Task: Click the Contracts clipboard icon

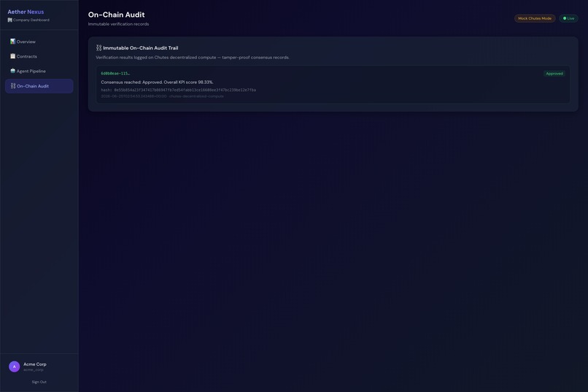Action: click(x=12, y=56)
